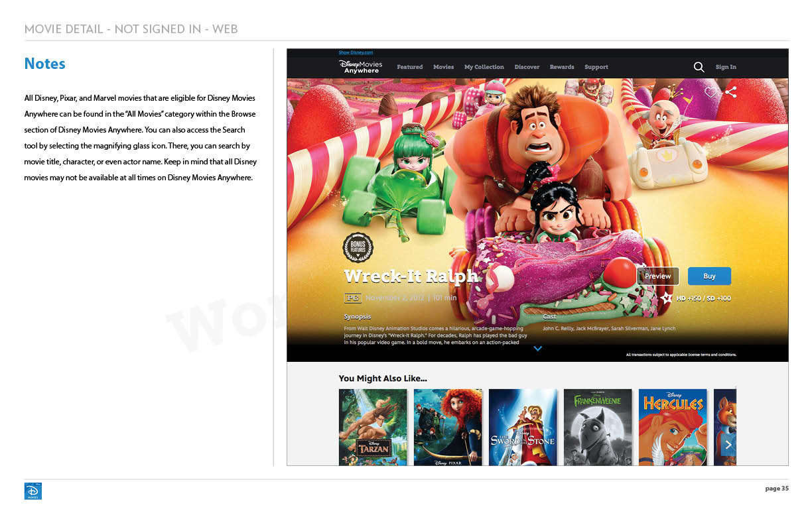Click the "HD +150 / SD +100" points text
Viewport: 812px width, 525px height.
[x=704, y=298]
